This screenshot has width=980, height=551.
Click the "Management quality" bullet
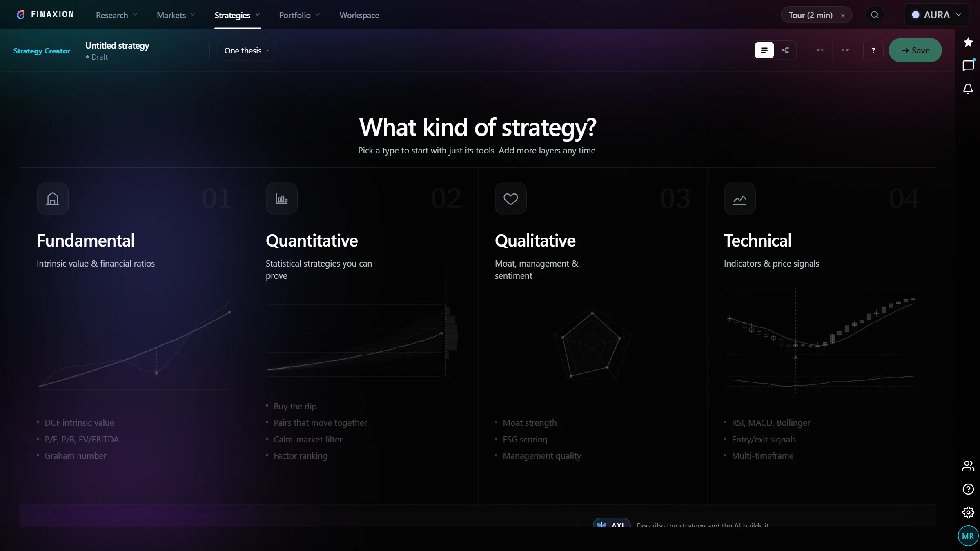tap(541, 456)
